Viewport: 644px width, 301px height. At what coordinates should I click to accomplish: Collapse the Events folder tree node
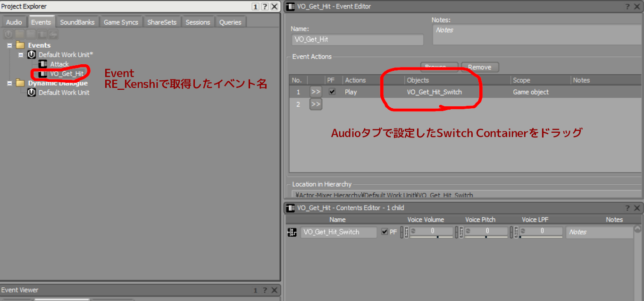click(x=9, y=45)
